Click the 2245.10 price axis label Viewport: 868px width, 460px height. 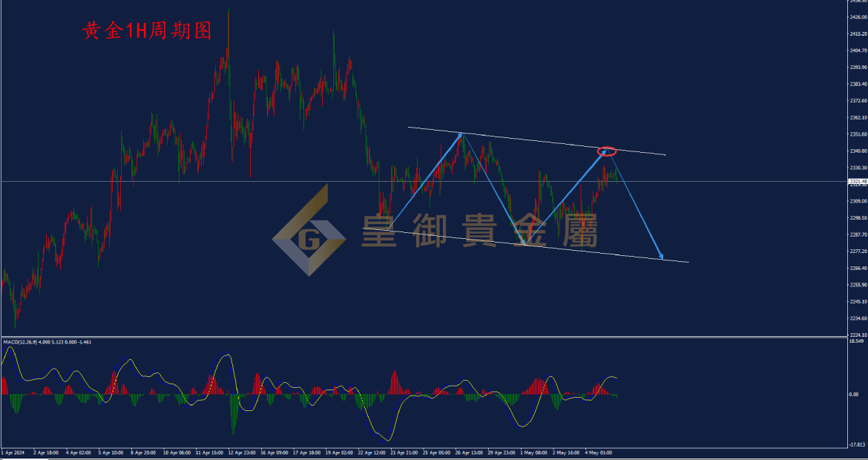(859, 302)
